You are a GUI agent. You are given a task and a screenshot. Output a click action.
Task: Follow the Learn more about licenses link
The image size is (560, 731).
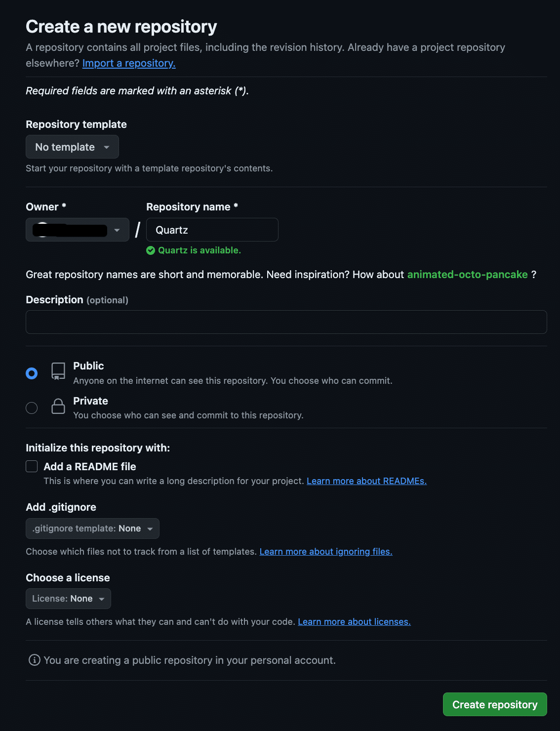(x=354, y=621)
